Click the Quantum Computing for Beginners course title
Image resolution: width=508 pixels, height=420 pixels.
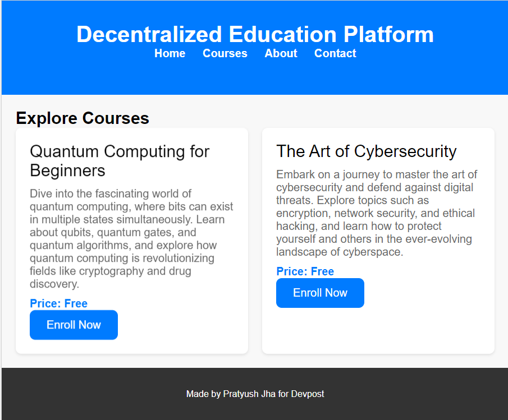[120, 161]
